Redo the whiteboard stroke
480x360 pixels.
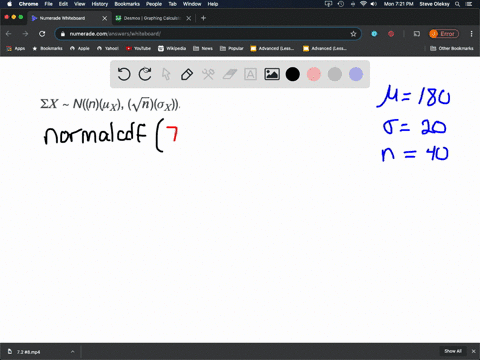(145, 74)
